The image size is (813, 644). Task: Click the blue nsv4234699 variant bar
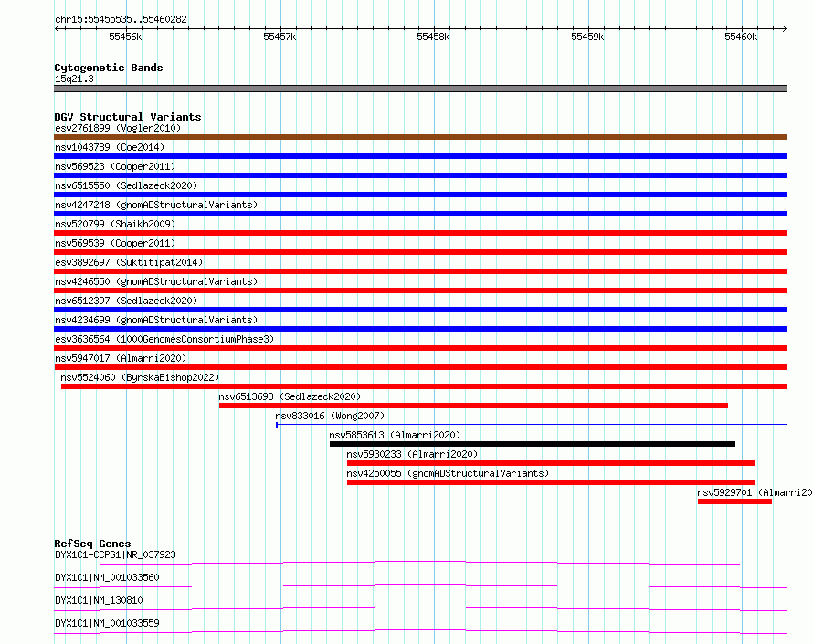tap(420, 329)
